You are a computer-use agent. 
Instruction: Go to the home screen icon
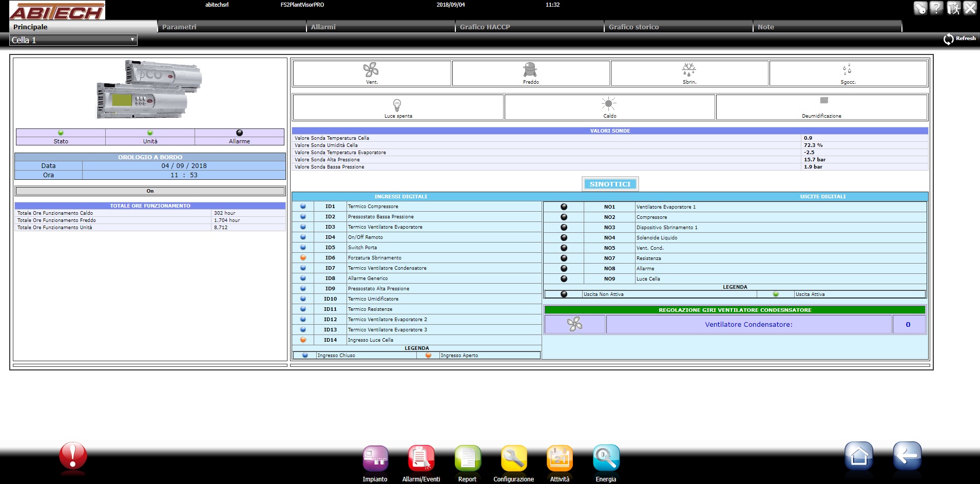coord(859,456)
